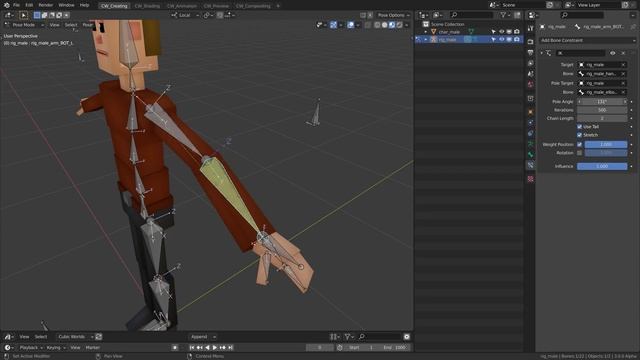This screenshot has width=640, height=360.
Task: Toggle the Weight Position checkbox
Action: [x=580, y=144]
